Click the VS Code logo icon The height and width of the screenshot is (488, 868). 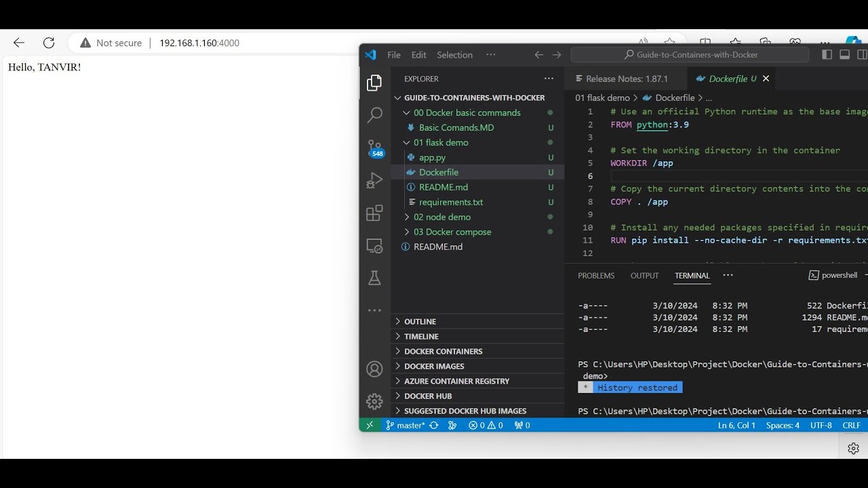[x=370, y=55]
